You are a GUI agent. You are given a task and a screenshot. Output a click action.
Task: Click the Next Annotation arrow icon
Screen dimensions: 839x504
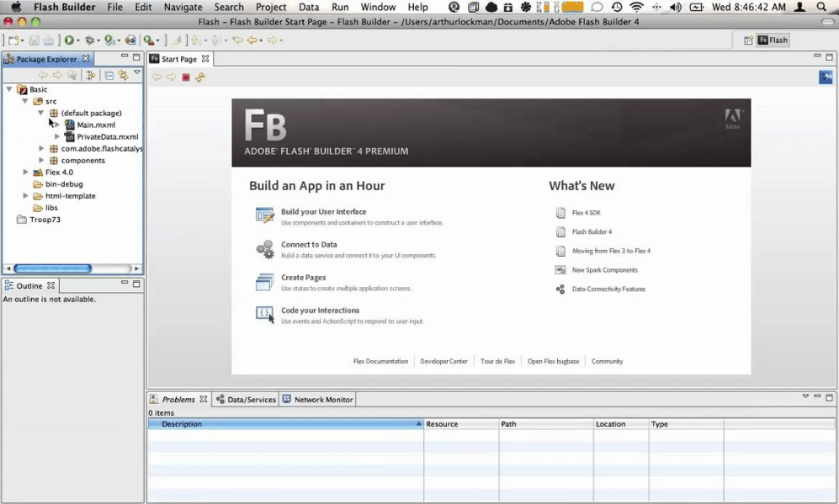196,40
